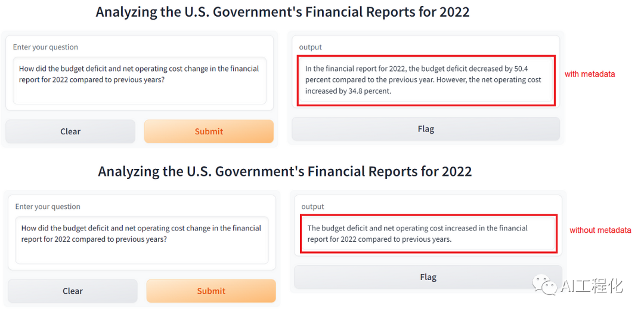Click the "AI工程化" watermark text
Image resolution: width=644 pixels, height=314 pixels.
tap(592, 286)
